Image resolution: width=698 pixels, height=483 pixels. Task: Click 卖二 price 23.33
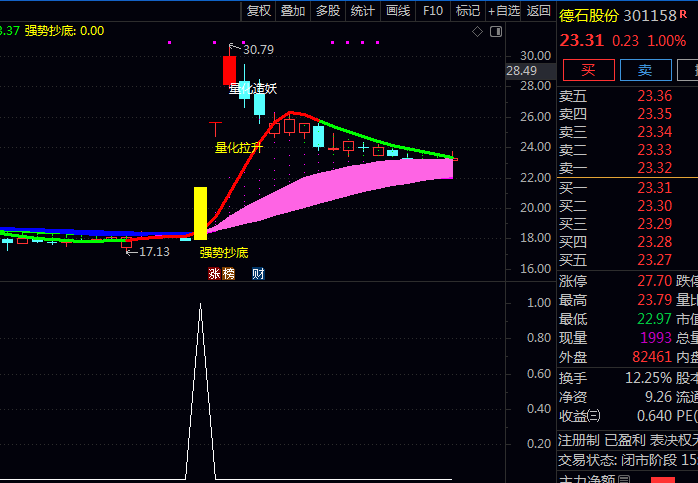click(x=654, y=150)
